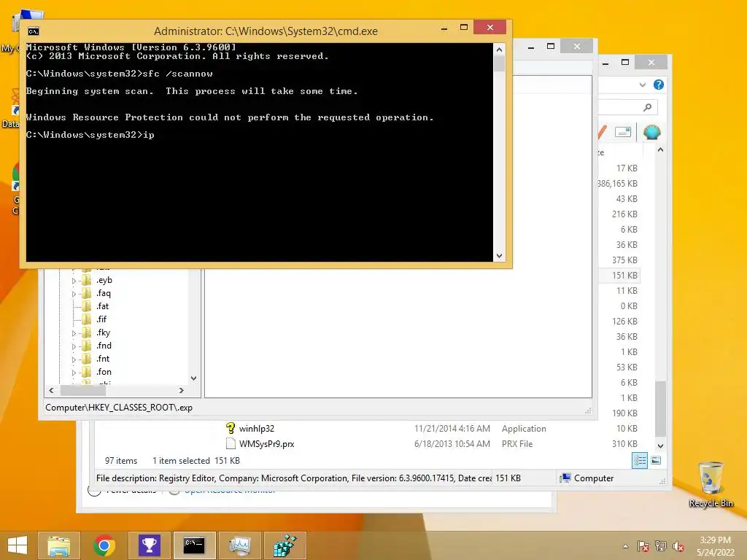Open File Explorer from the taskbar
Viewport: 747px width, 560px height.
59,545
